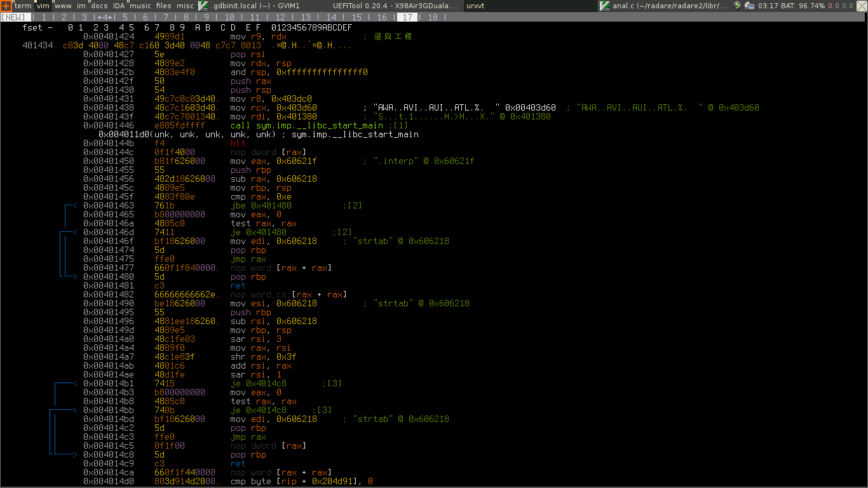Click 'mov rdi, 0x401380' instruction
868x488 pixels.
[274, 117]
